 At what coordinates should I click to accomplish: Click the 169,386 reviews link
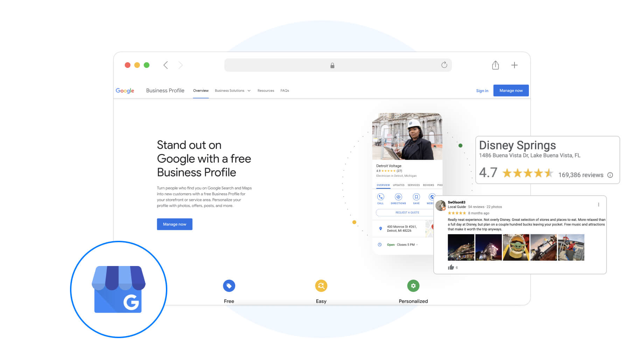coord(581,175)
